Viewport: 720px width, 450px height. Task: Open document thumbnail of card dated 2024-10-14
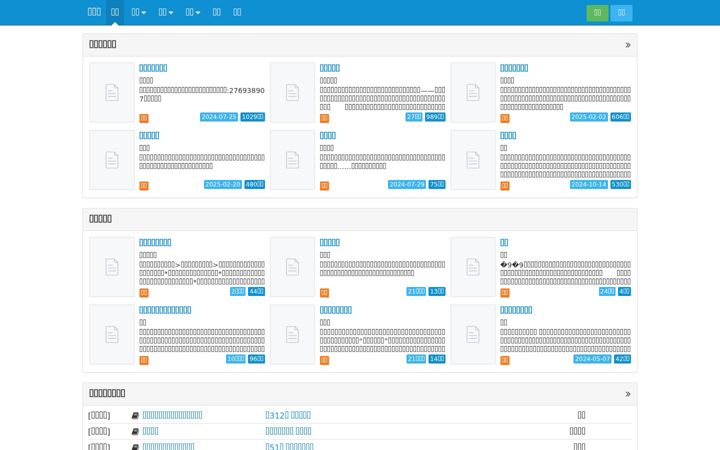click(472, 160)
